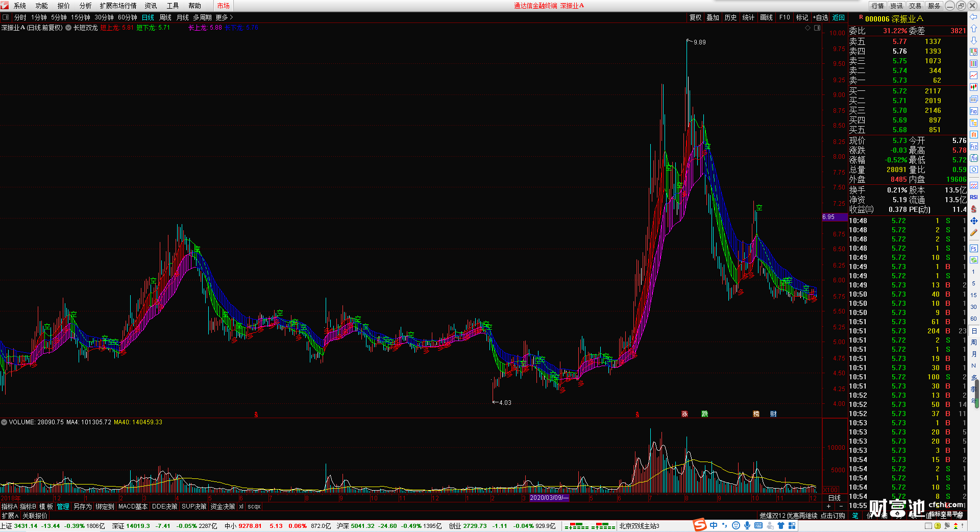This screenshot has width=980, height=532.
Task: Click the minus zoom-out button below chart
Action: [841, 506]
